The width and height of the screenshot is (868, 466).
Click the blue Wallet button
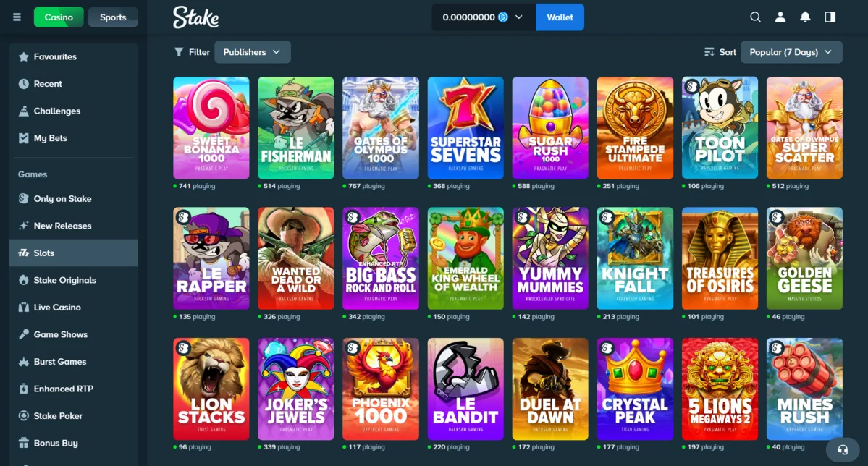pyautogui.click(x=560, y=17)
